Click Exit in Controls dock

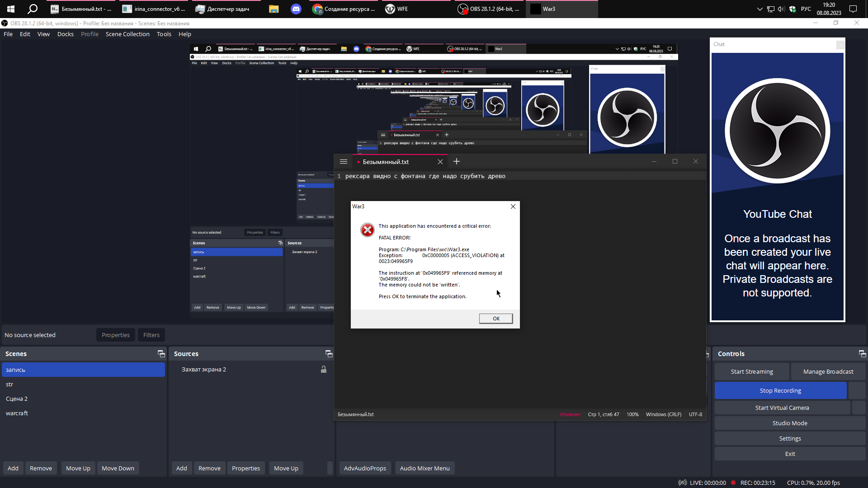[x=790, y=454]
